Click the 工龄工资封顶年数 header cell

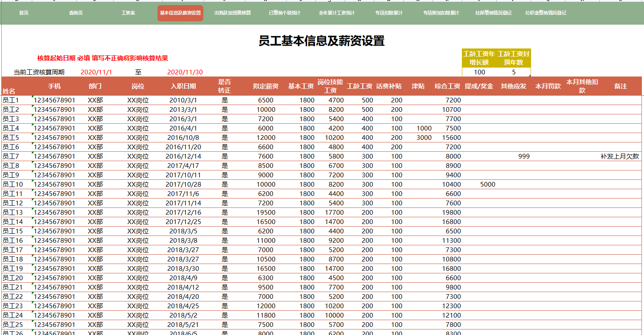pyautogui.click(x=514, y=58)
